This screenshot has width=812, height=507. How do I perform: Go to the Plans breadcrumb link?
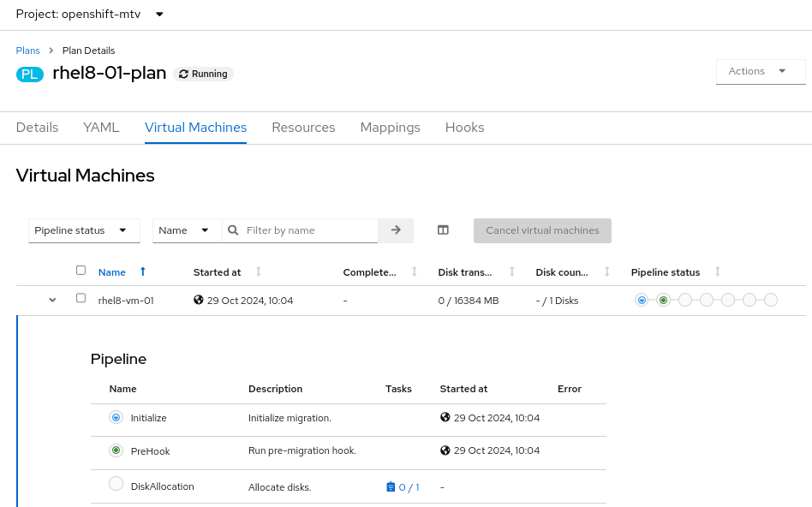[28, 51]
